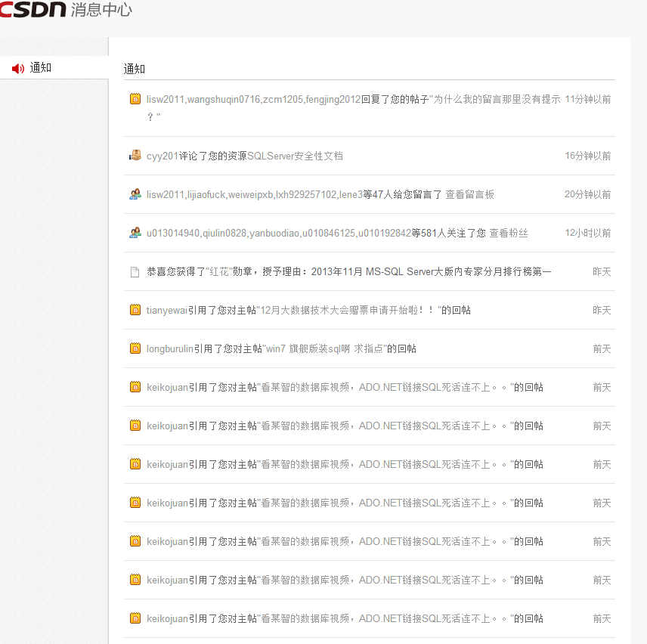Click the forum icon on the lisw2011,wangshuqin0716 reply row
The image size is (647, 644).
click(135, 99)
